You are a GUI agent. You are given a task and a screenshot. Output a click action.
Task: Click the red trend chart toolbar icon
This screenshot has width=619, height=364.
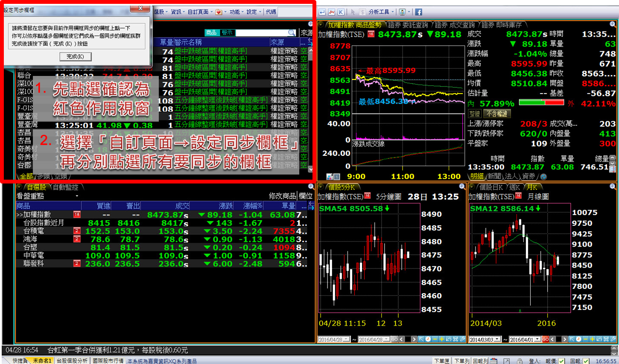(332, 12)
